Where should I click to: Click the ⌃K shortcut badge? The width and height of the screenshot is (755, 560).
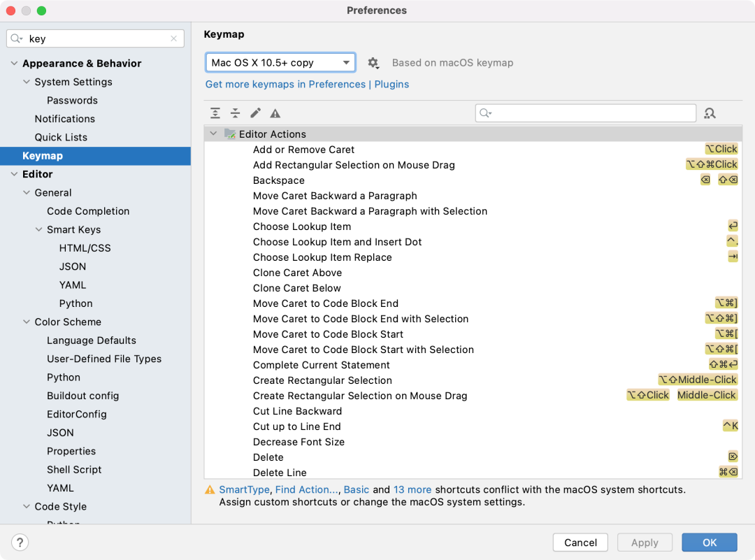[x=730, y=426]
